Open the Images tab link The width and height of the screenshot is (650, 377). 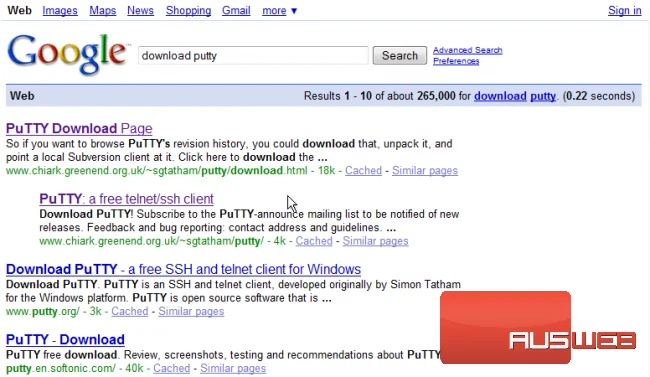pyautogui.click(x=60, y=10)
